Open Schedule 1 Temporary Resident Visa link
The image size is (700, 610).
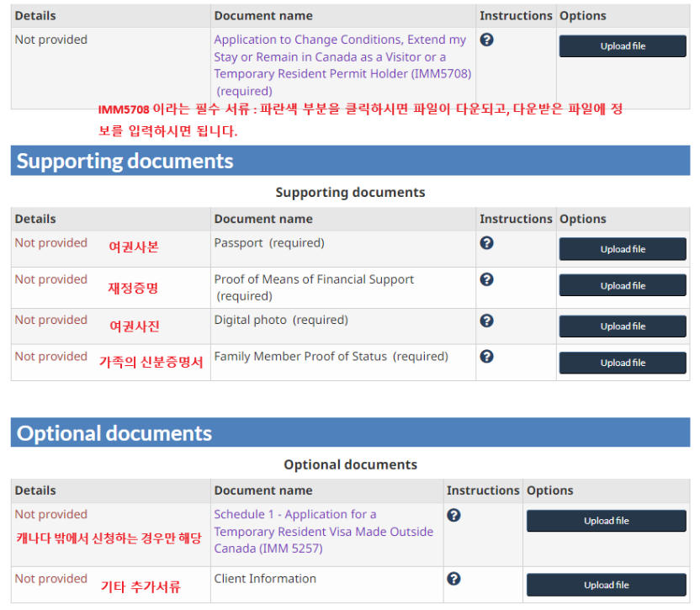point(324,532)
